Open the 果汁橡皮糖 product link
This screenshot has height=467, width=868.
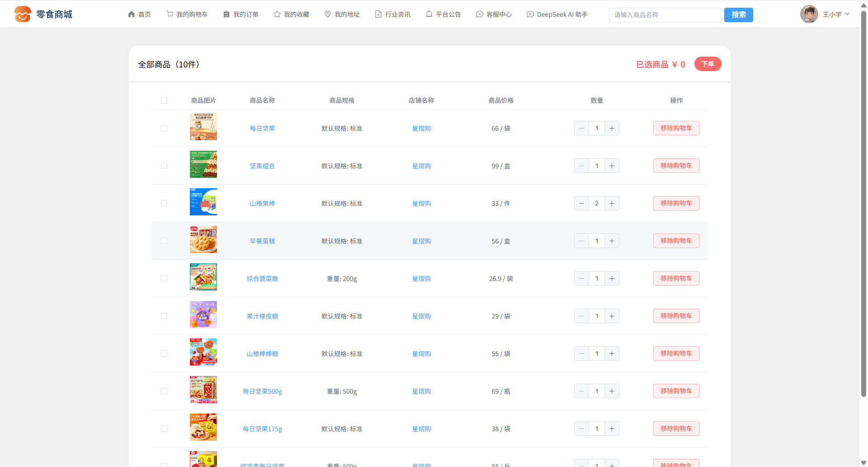(x=262, y=316)
